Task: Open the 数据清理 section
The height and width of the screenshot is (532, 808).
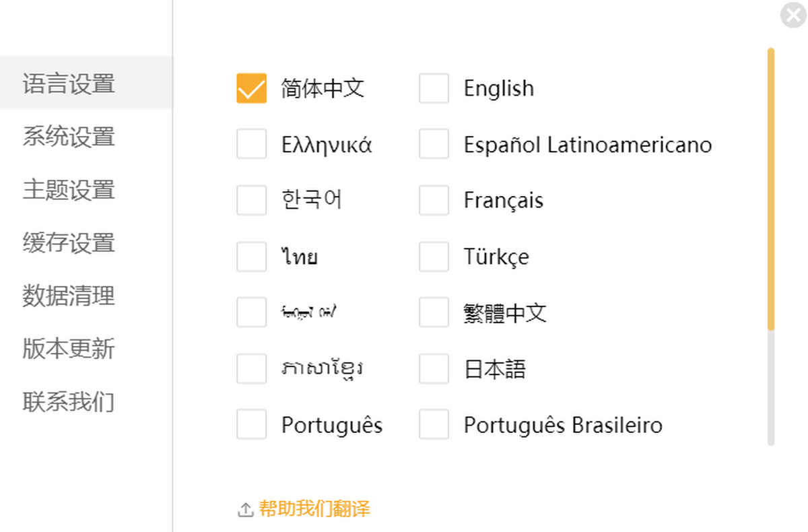Action: [69, 296]
